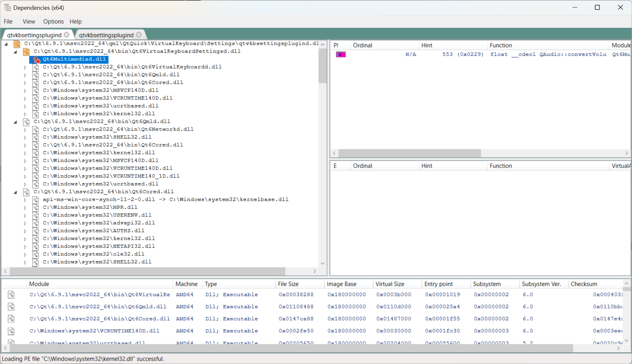Viewport: 632px width, 364px height.
Task: Open the View menu
Action: coord(29,21)
